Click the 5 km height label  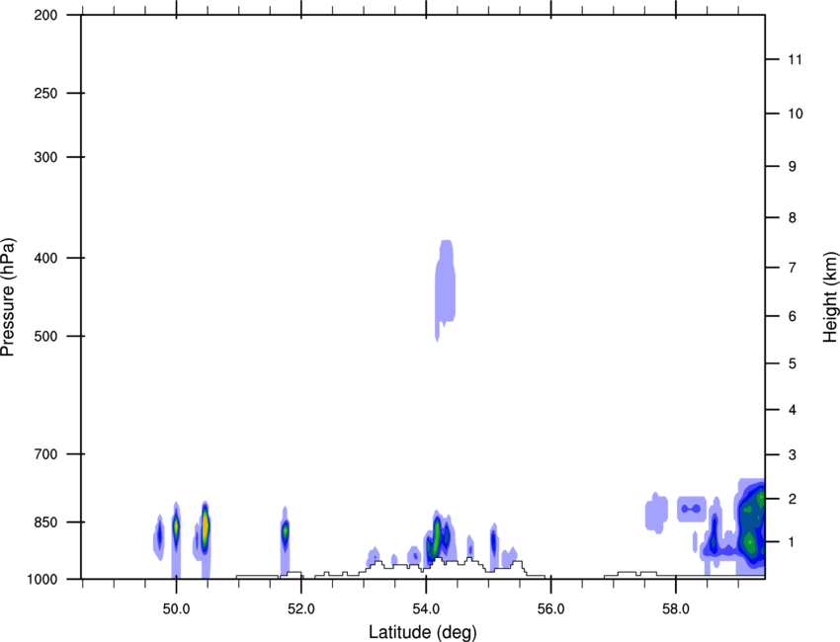[x=793, y=364]
